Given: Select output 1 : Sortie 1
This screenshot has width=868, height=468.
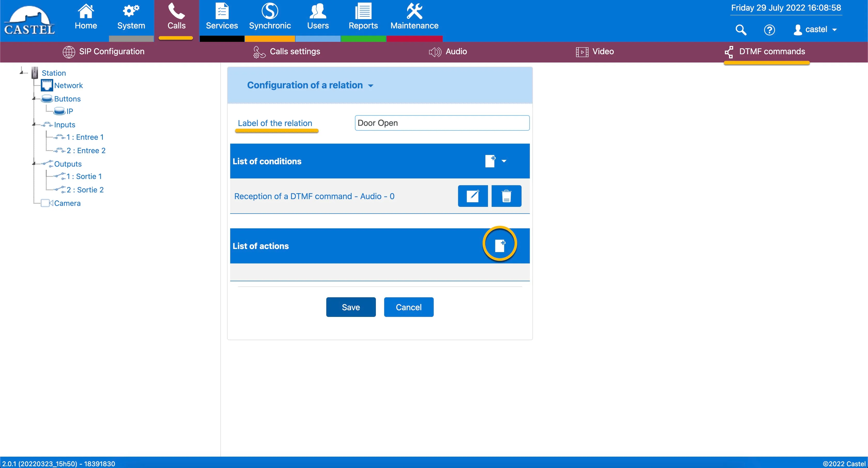Looking at the screenshot, I should click(x=84, y=177).
